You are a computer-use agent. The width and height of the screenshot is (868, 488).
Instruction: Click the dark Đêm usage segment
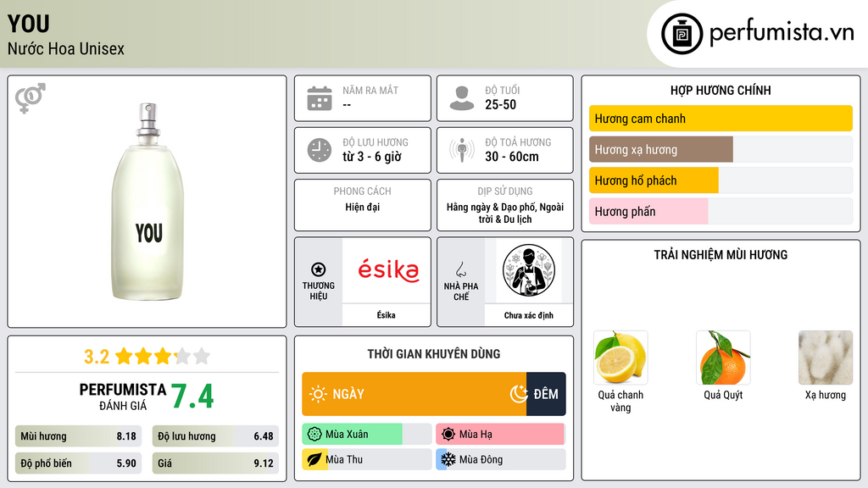pyautogui.click(x=546, y=394)
